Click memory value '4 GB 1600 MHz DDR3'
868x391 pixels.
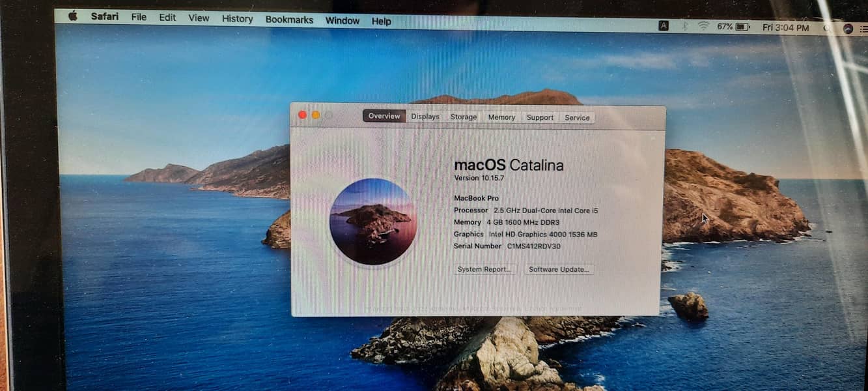coord(523,222)
